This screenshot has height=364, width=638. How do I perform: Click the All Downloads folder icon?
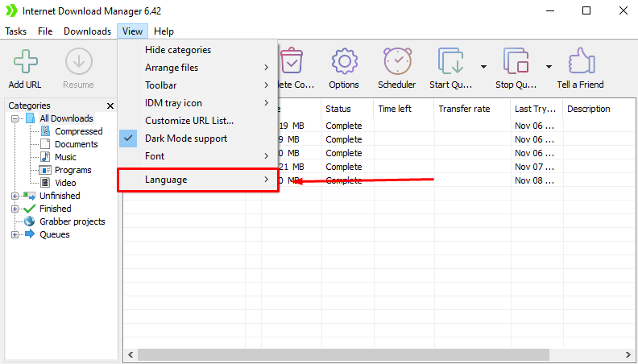tap(30, 118)
